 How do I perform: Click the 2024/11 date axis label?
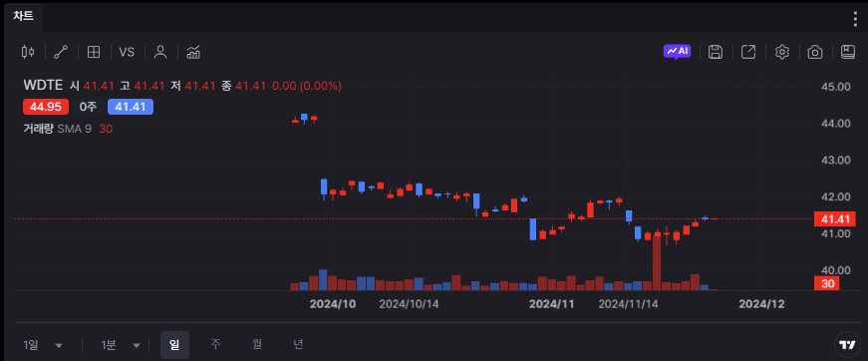coord(552,304)
